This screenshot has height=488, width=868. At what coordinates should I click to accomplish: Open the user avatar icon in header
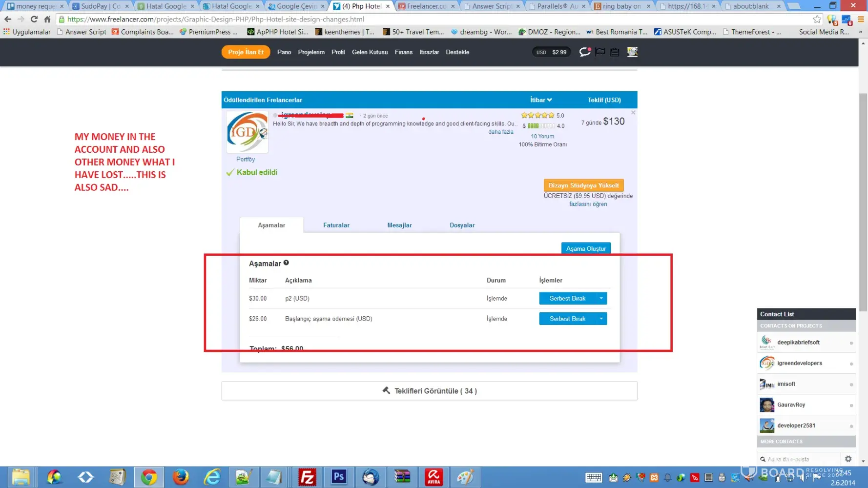click(x=632, y=52)
